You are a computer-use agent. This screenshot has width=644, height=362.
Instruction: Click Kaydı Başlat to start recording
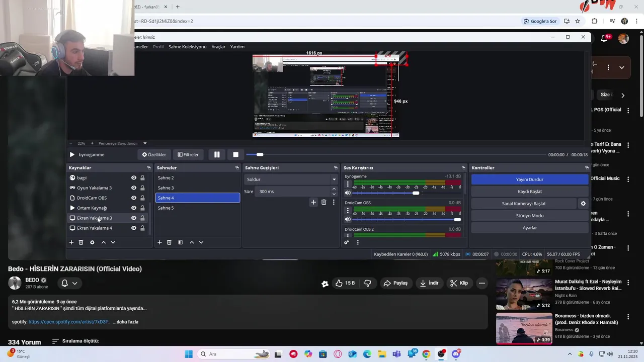530,192
